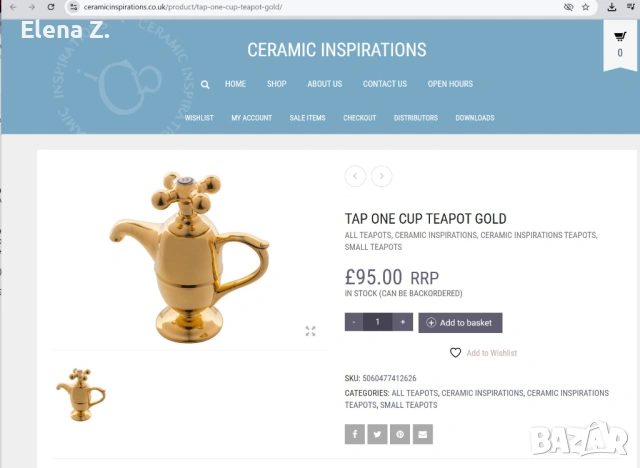
Task: Increase quantity with plus button
Action: coord(402,322)
